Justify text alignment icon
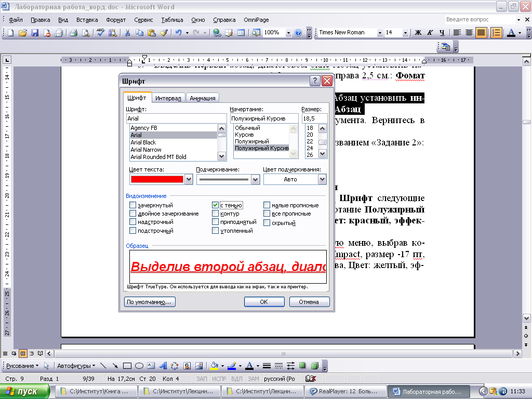The height and width of the screenshot is (399, 532). [x=481, y=33]
